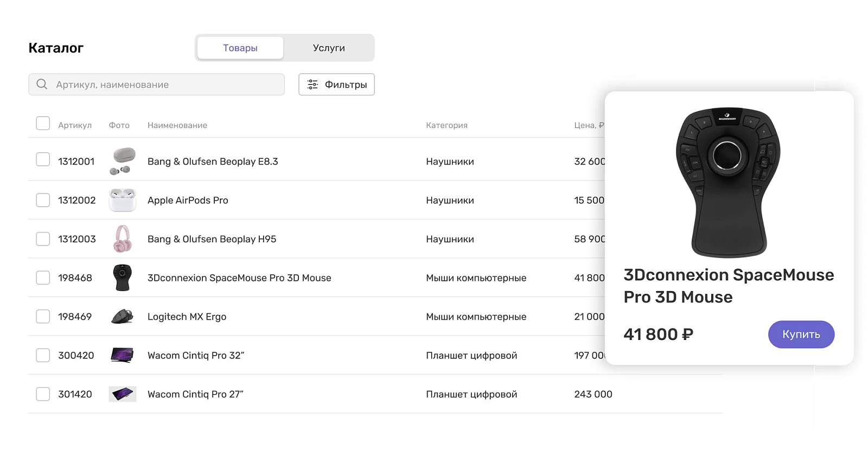The image size is (868, 457).
Task: Click Мыши компьютерные in Logitech MX Ergo row
Action: 476,317
